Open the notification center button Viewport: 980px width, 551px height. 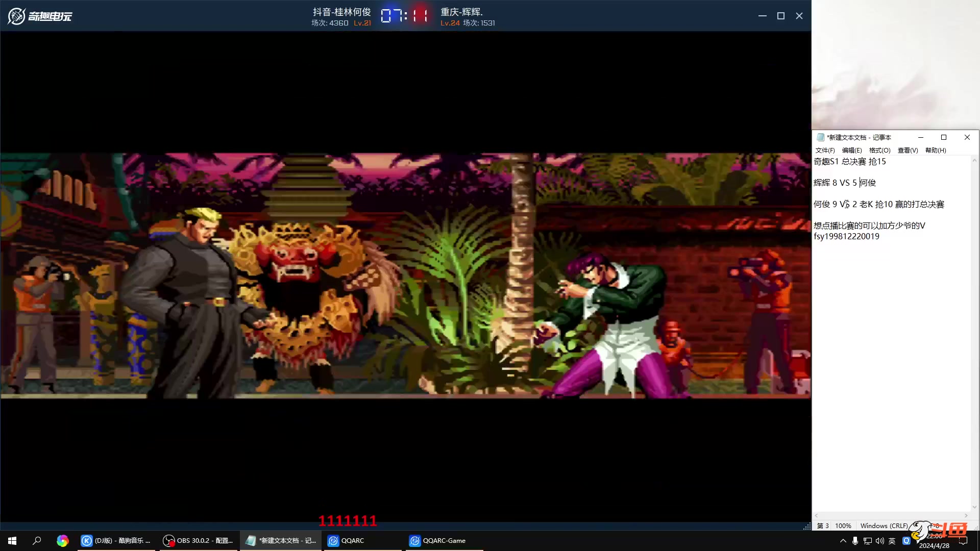pyautogui.click(x=963, y=541)
